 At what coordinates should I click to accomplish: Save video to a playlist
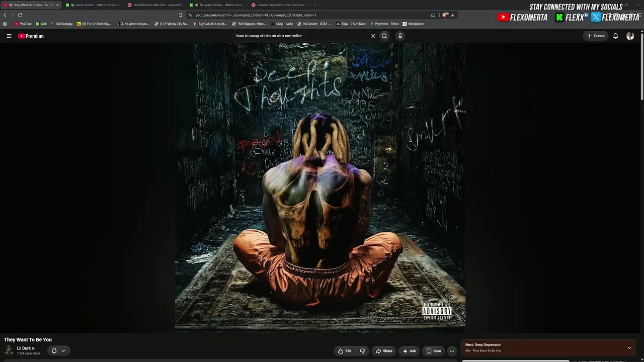click(434, 351)
